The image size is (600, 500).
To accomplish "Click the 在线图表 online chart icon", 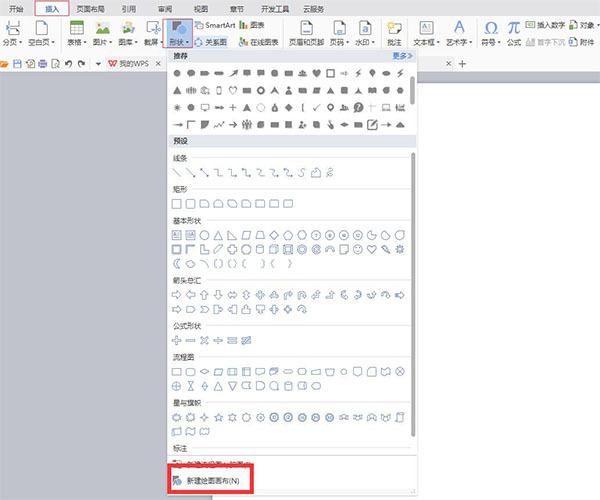I will tap(259, 42).
